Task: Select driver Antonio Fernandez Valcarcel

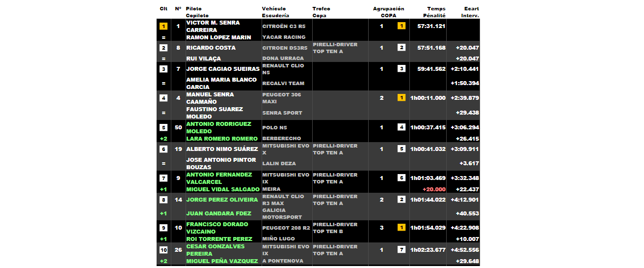Action: 219,178
